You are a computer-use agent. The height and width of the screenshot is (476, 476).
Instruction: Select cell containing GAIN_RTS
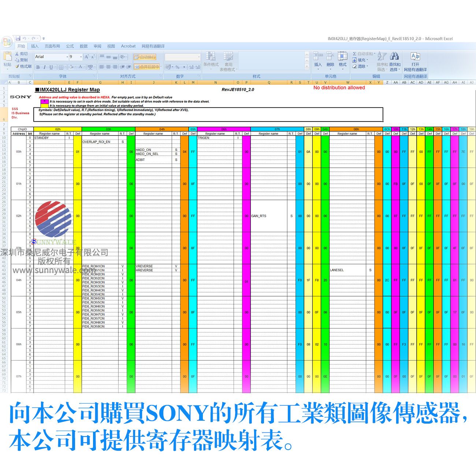(x=269, y=216)
